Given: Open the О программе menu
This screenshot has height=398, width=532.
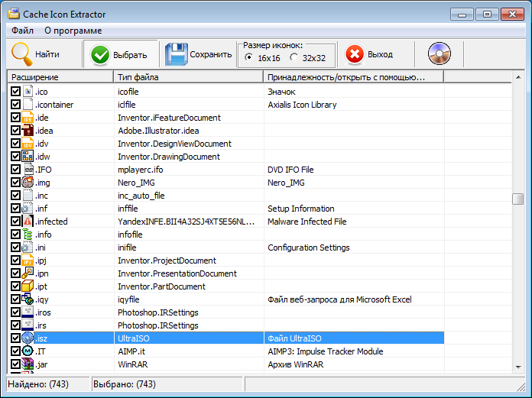Looking at the screenshot, I should [x=73, y=31].
